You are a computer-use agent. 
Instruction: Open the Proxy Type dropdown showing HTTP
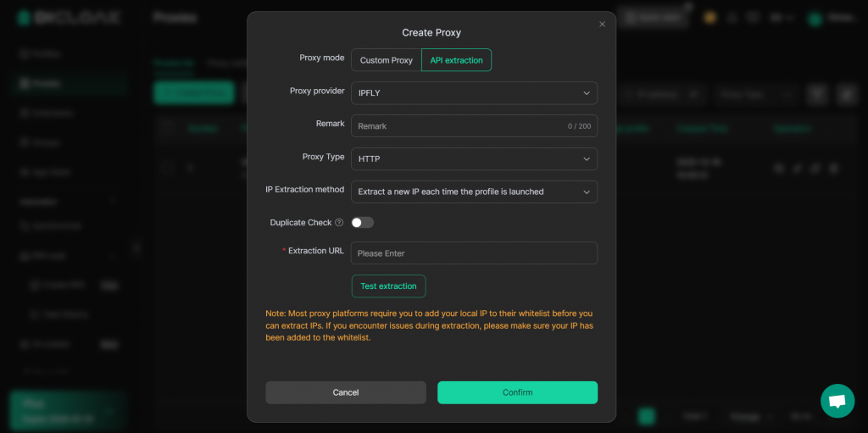[x=474, y=159]
